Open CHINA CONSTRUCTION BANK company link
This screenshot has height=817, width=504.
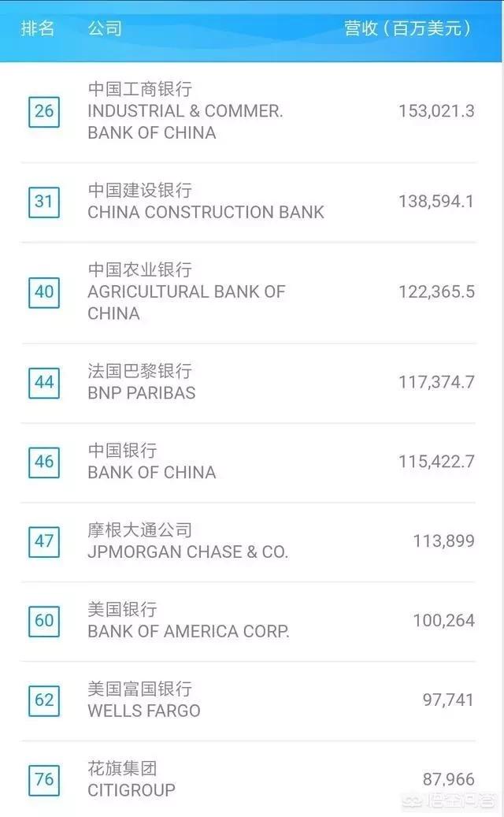click(206, 212)
